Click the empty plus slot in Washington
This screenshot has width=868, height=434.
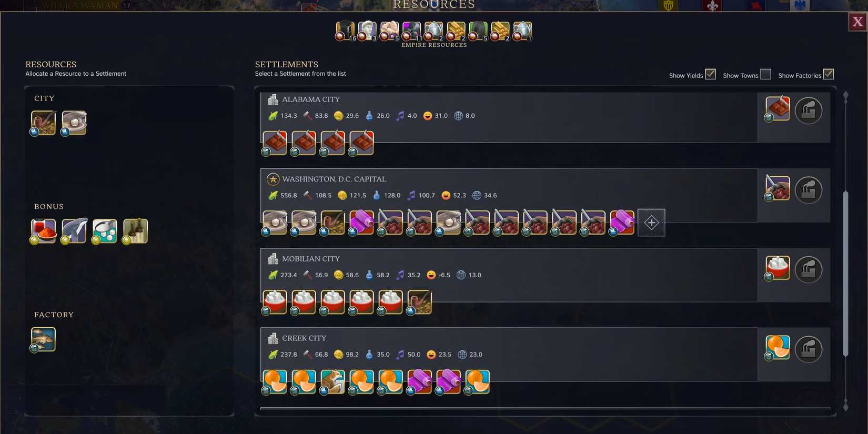pos(651,223)
